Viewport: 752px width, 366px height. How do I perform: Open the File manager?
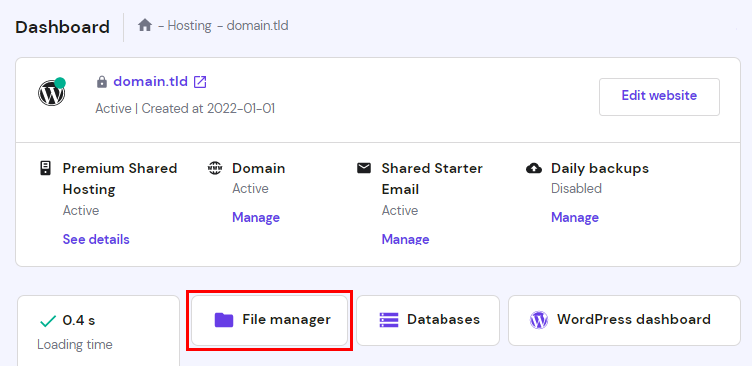point(269,320)
